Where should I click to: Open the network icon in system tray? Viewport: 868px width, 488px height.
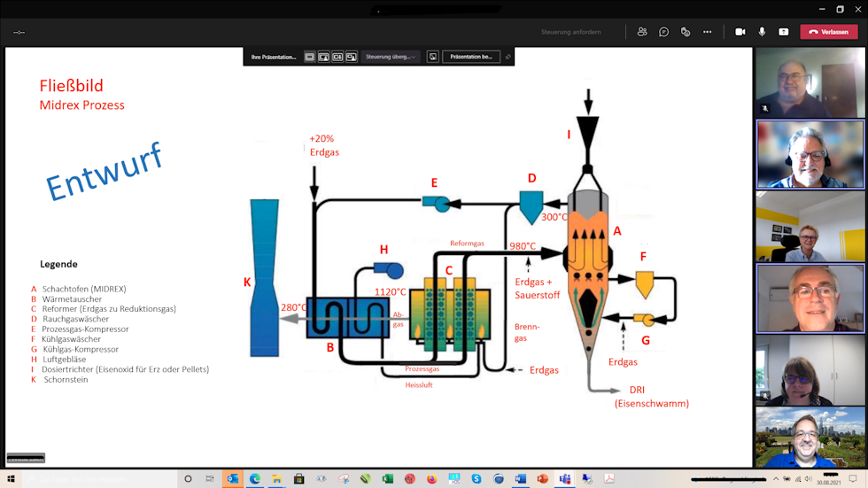(x=798, y=478)
